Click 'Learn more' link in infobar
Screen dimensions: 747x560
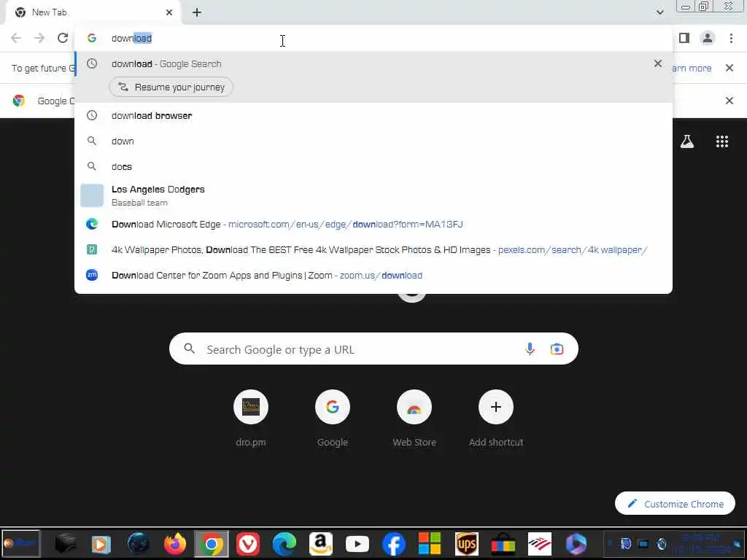pos(692,68)
